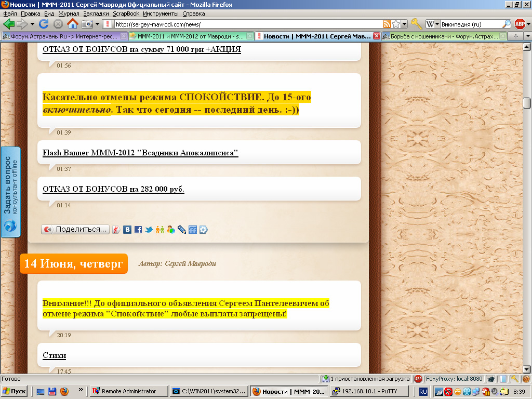Click the paused download arrow icon
The image size is (532, 399).
point(326,379)
